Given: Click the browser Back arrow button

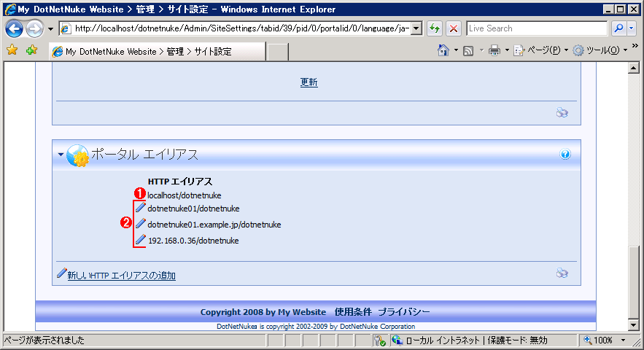Looking at the screenshot, I should click(x=14, y=28).
